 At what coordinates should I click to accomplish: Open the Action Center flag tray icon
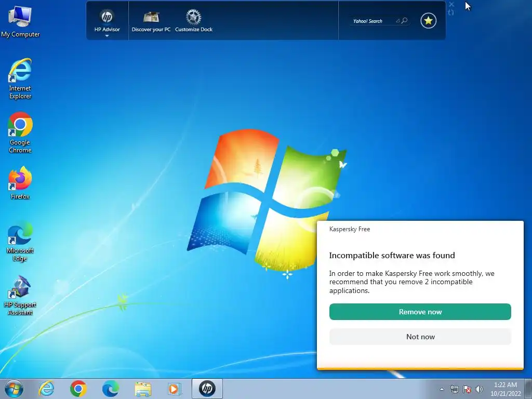(467, 389)
